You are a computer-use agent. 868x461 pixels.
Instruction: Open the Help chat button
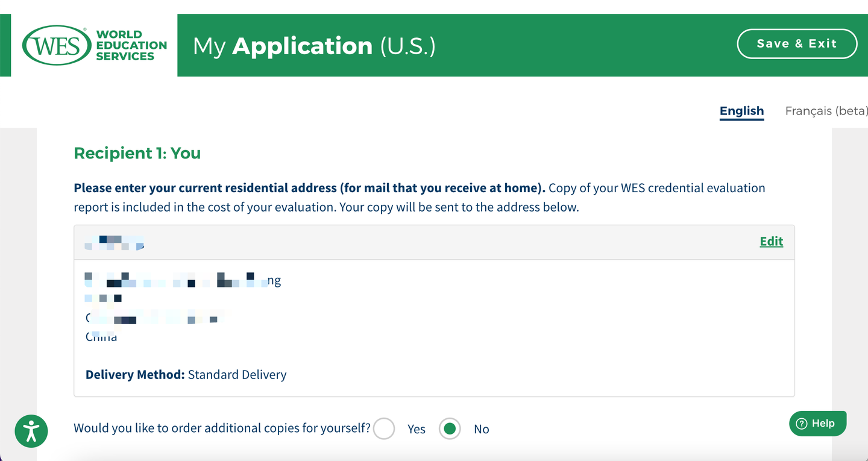817,424
